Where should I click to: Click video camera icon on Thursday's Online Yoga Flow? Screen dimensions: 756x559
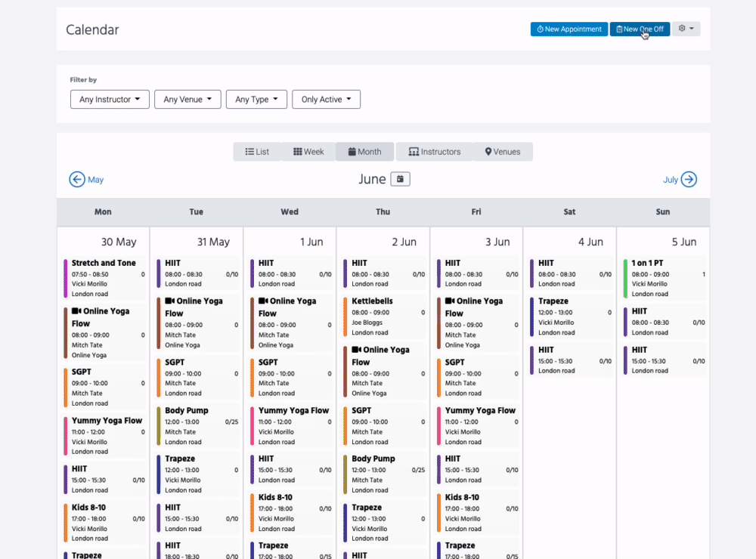[356, 350]
